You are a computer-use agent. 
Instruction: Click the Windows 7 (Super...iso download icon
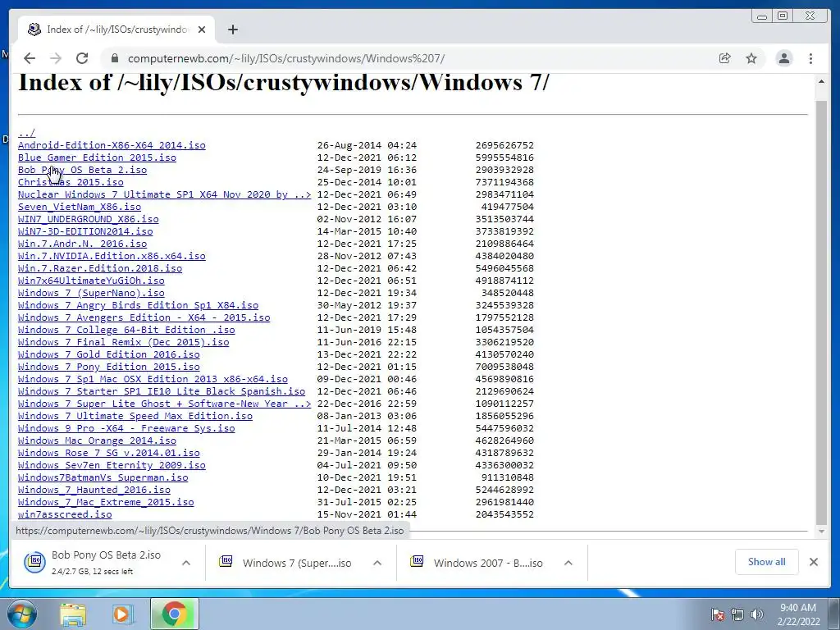[226, 561]
